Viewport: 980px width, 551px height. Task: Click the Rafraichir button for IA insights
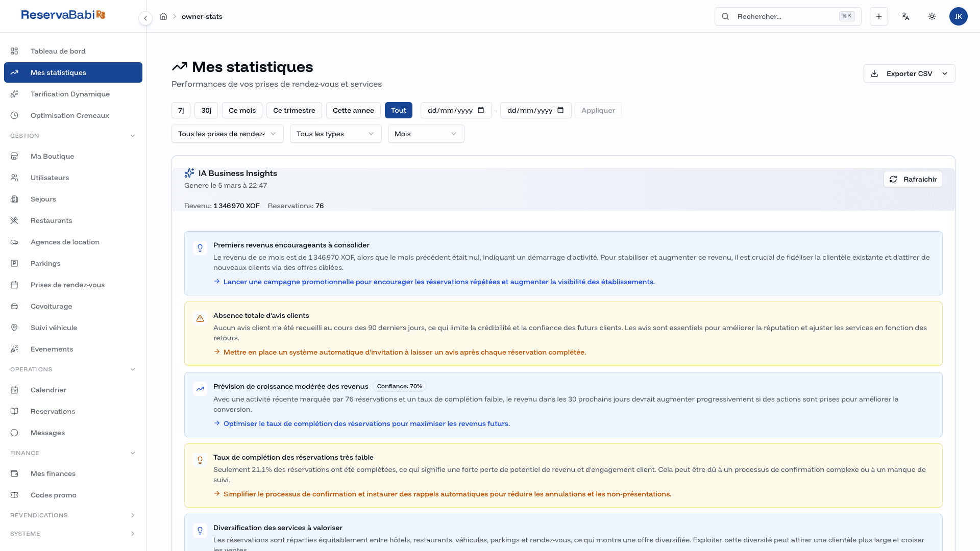[x=913, y=179]
